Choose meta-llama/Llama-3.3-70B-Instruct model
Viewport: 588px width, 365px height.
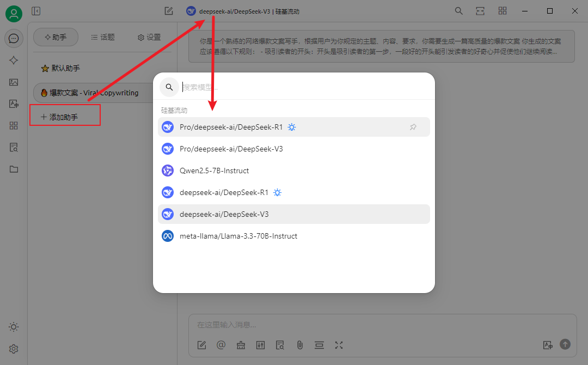coord(293,236)
